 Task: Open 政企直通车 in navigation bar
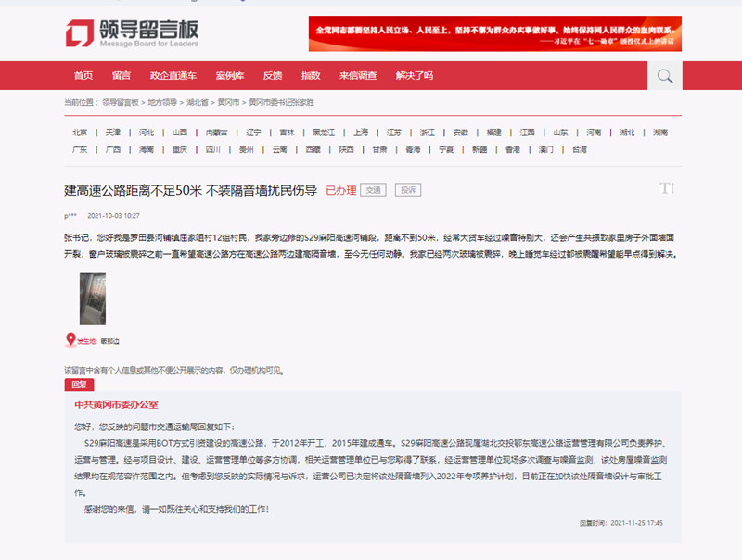[173, 76]
